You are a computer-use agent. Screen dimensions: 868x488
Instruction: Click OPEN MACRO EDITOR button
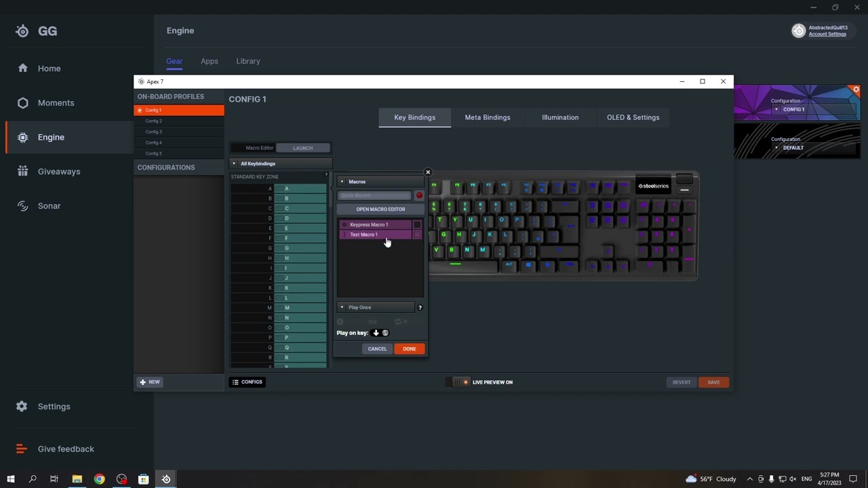(380, 209)
